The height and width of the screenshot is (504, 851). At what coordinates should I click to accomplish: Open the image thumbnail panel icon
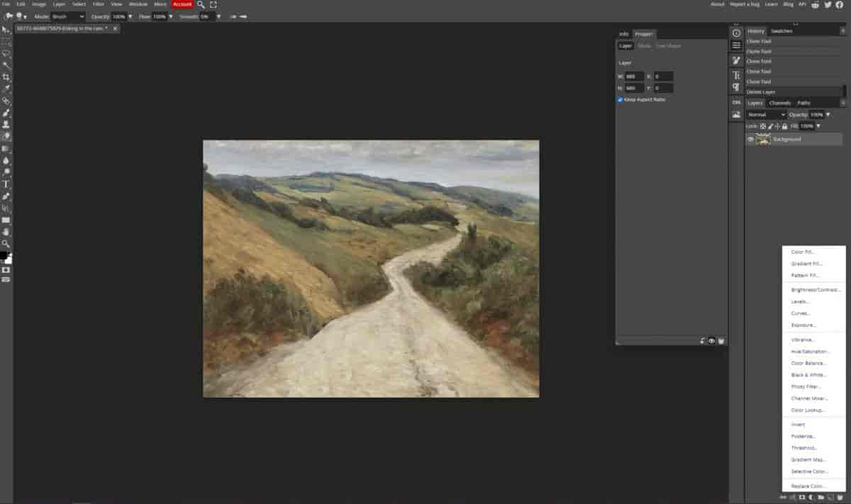point(736,114)
